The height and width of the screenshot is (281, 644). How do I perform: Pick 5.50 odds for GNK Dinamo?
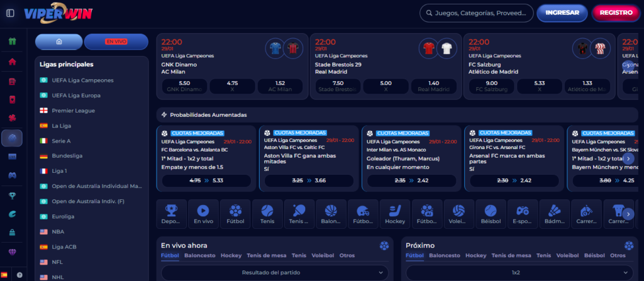pyautogui.click(x=184, y=86)
